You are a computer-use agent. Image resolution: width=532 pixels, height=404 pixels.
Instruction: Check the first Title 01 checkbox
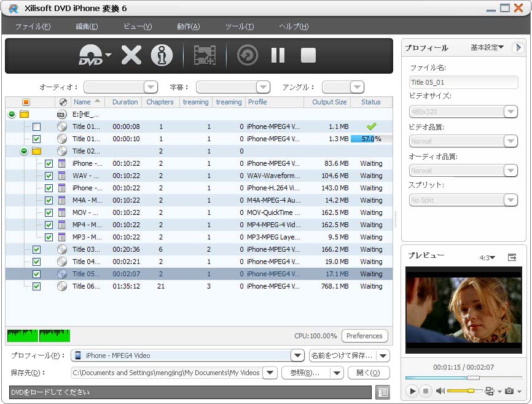pyautogui.click(x=36, y=126)
